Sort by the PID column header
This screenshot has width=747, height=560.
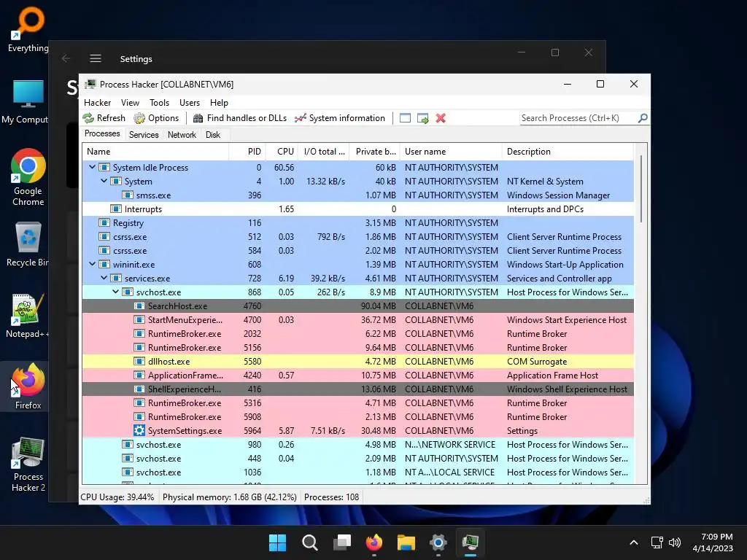(x=247, y=152)
